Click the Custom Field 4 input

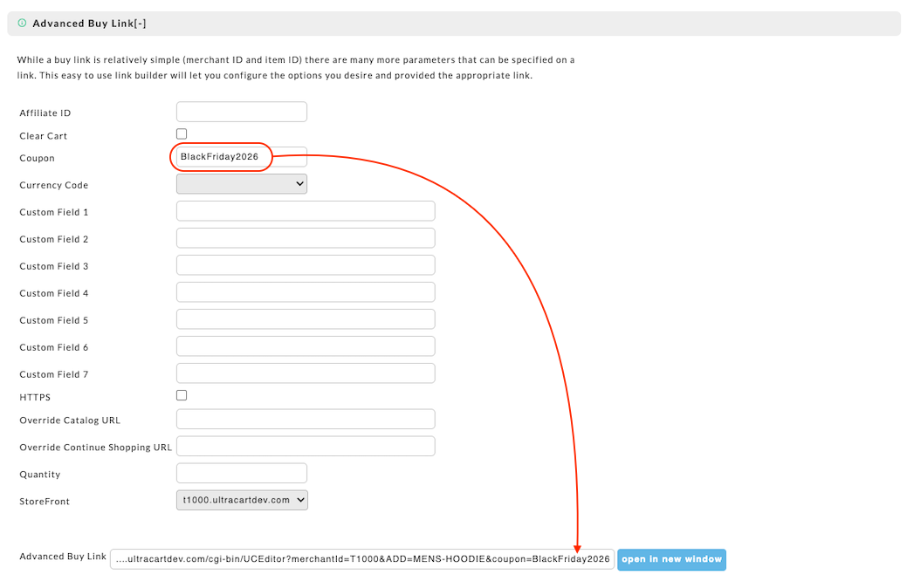tap(306, 292)
